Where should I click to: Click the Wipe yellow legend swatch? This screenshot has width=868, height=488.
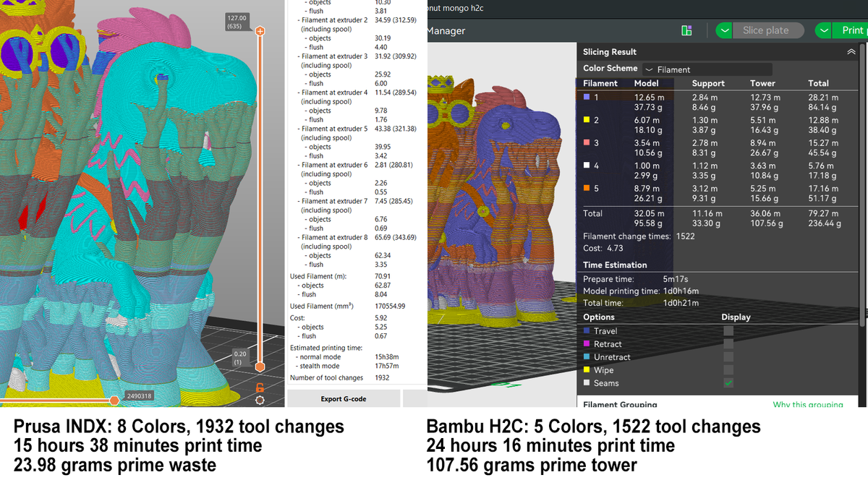(587, 370)
